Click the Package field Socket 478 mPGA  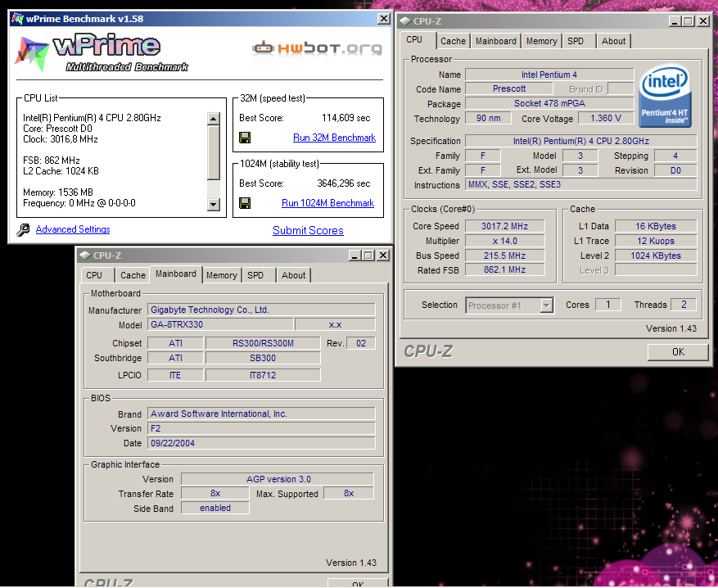pos(549,103)
